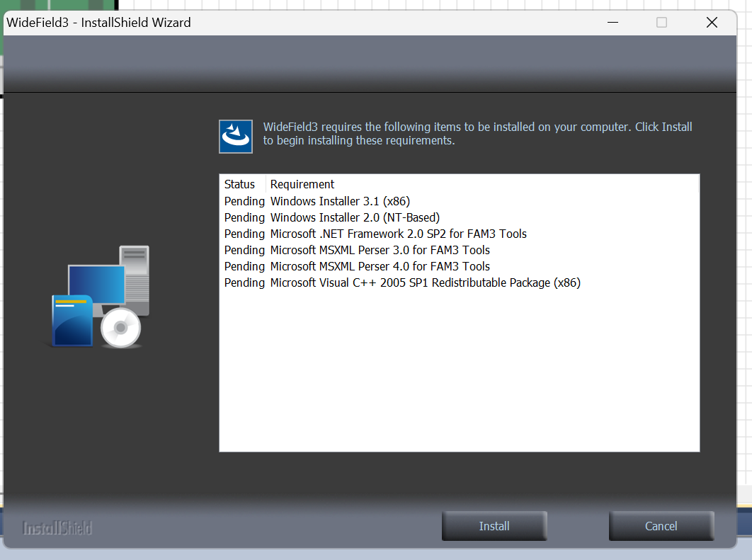The width and height of the screenshot is (752, 560).
Task: Click the disabled maximize window button
Action: [x=661, y=23]
